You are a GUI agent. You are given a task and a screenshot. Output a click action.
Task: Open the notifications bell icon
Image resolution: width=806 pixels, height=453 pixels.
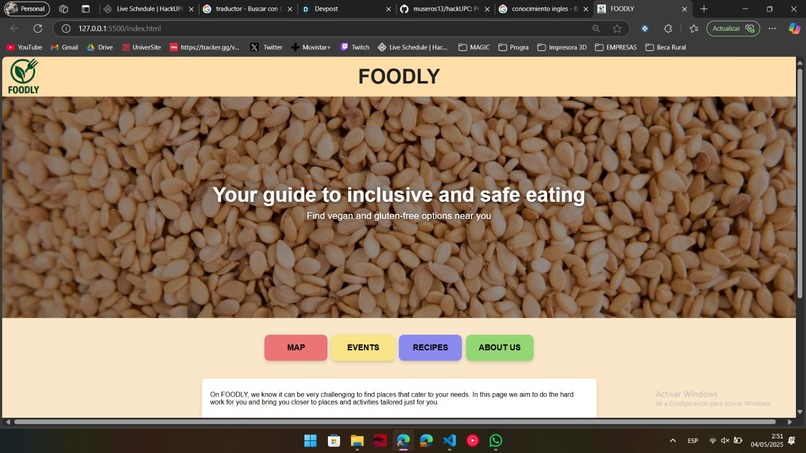(792, 441)
